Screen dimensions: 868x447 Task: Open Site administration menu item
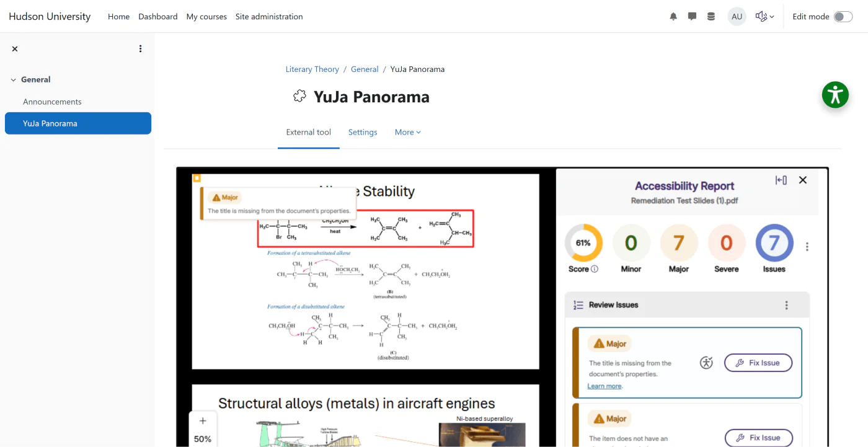[x=269, y=17]
